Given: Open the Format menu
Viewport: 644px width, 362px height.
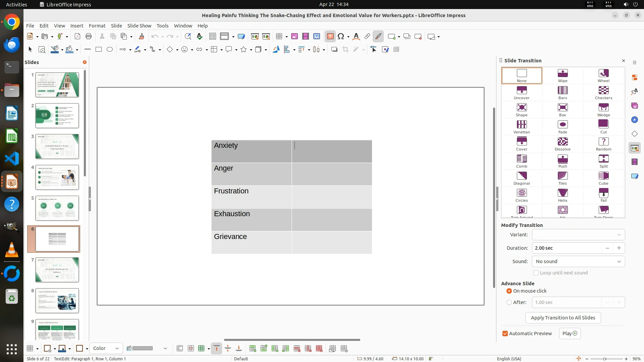Looking at the screenshot, I should tap(97, 25).
